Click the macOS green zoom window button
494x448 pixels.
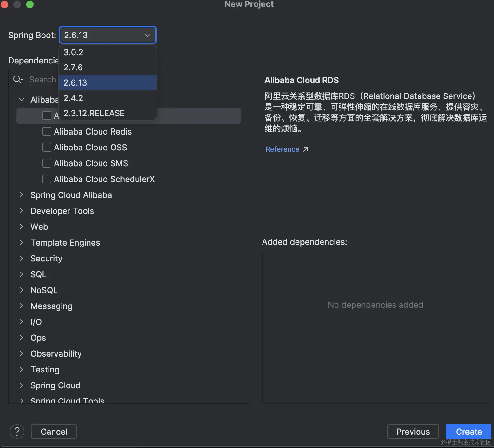point(30,4)
